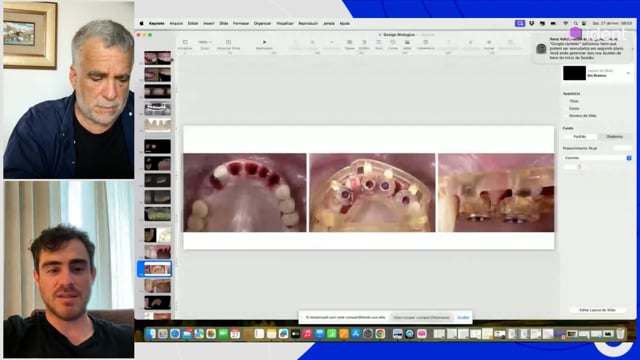640x360 pixels.
Task: Open the Zoom percentage dropdown
Action: click(x=204, y=42)
